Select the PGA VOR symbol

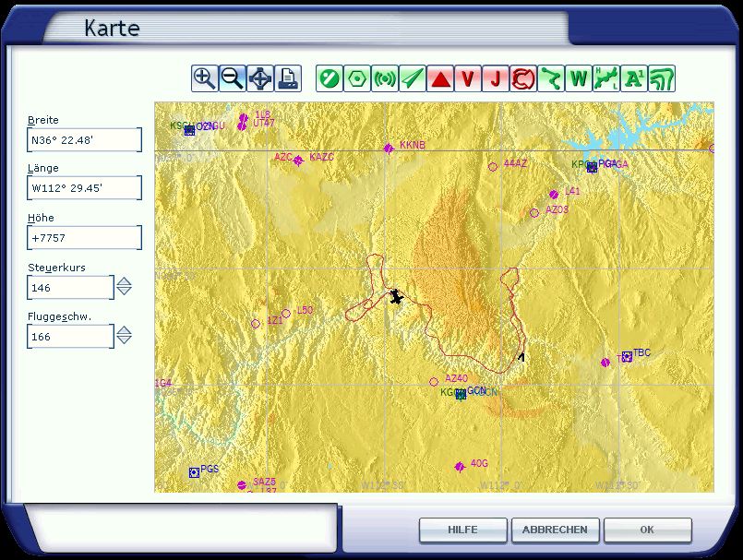point(592,167)
